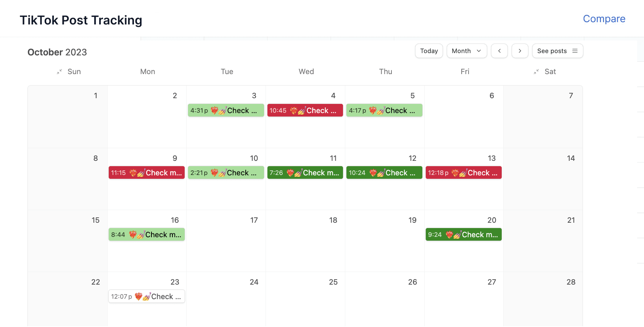Open the 9:24 post on October 20

pos(464,235)
